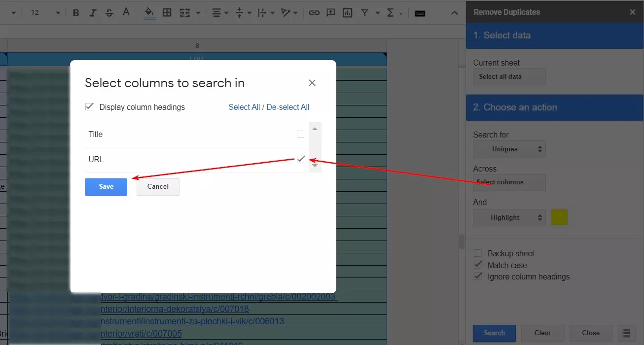Viewport: 644px width, 345px height.
Task: Close the Select columns dialog
Action: [312, 83]
